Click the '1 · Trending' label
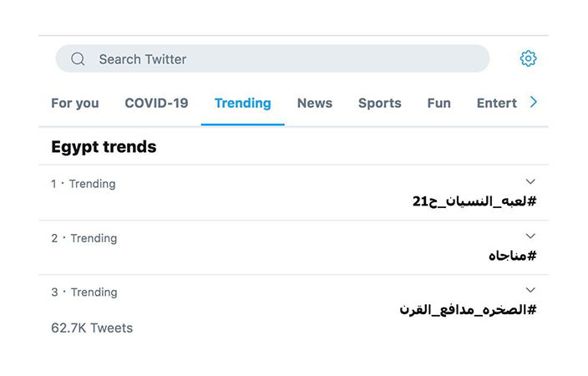This screenshot has width=588, height=376. tap(84, 184)
